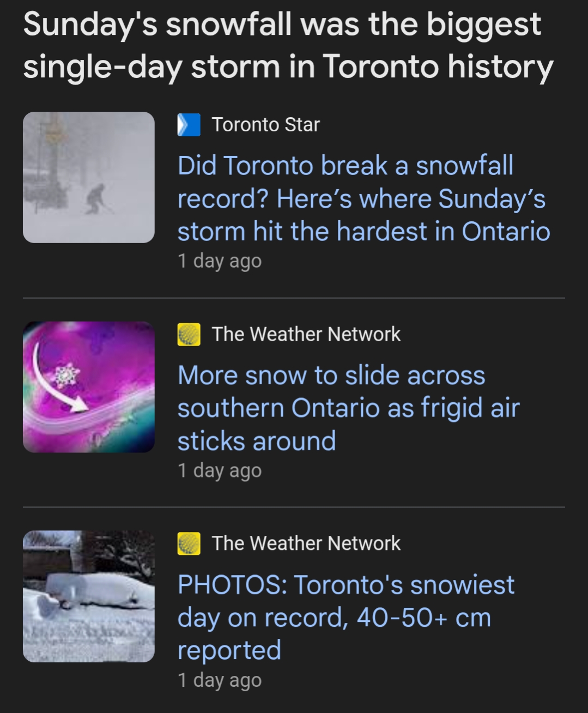Click '1 day ago' under the 'More snow' article
The image size is (588, 713).
pyautogui.click(x=220, y=470)
